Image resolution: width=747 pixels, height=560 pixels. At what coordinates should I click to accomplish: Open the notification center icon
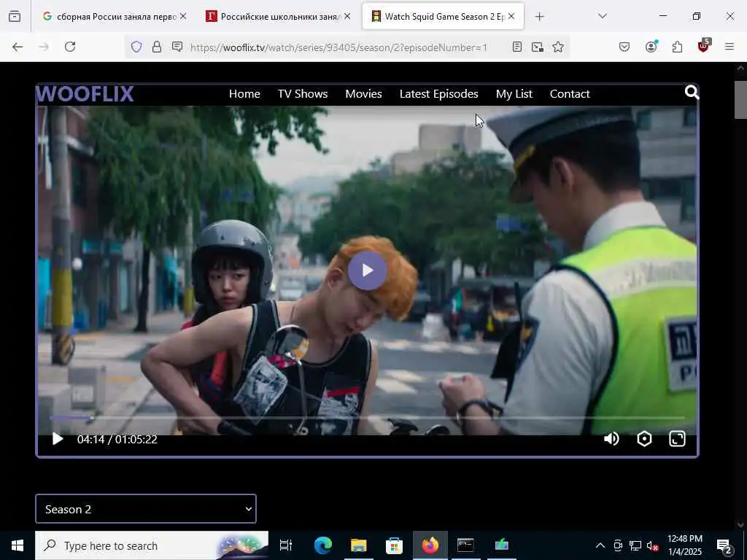(724, 545)
